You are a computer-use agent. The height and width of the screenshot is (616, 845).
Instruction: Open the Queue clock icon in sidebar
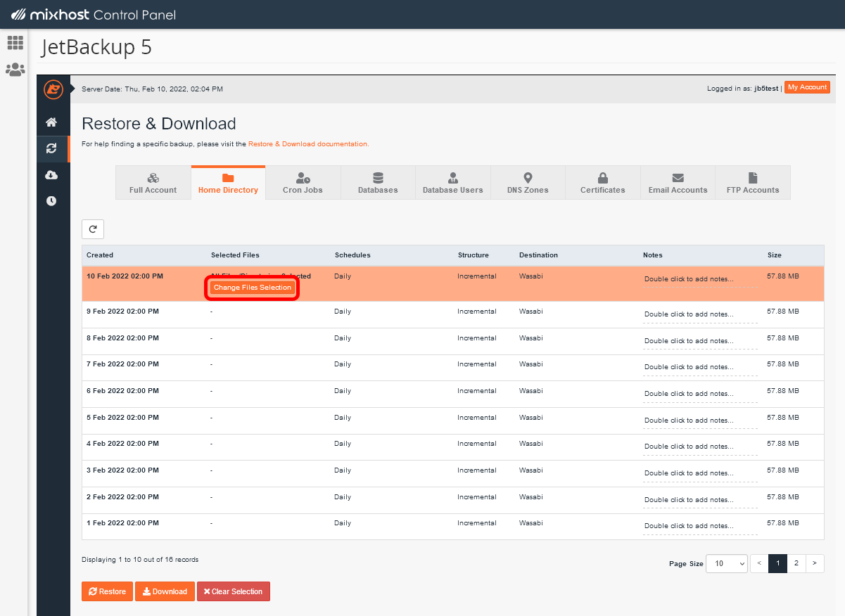(x=51, y=201)
